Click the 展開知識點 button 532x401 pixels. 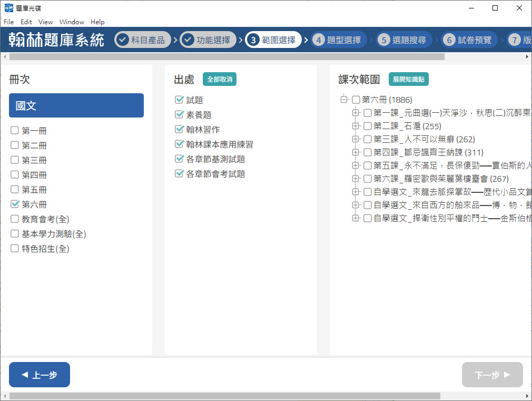pos(409,79)
